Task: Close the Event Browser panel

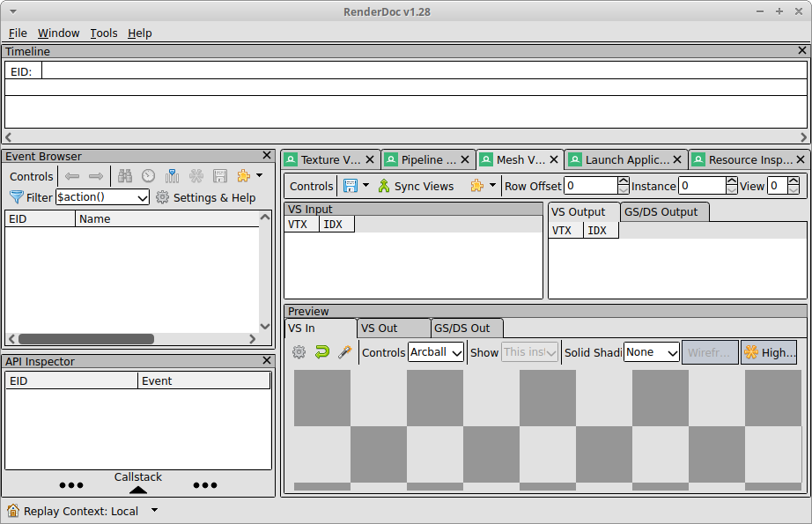Action: [x=267, y=155]
